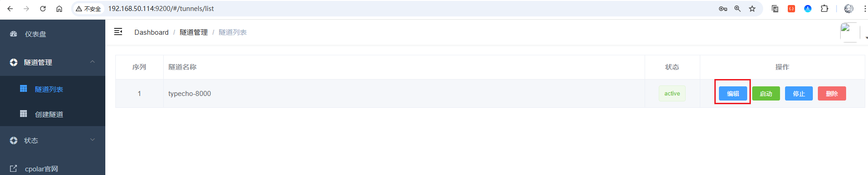Screen dimensions: 868x175
Task: Click the address bar URL field
Action: [410, 9]
